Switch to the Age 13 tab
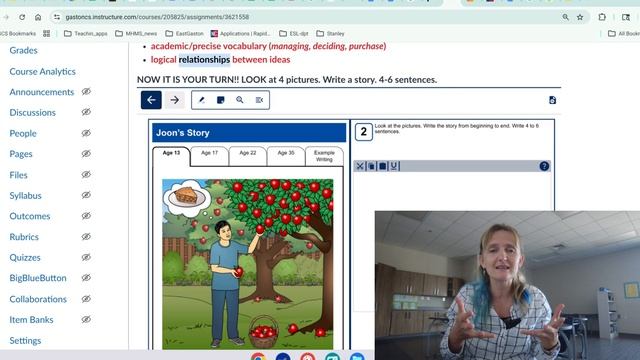Screen dimensions: 640x360 point(171,156)
